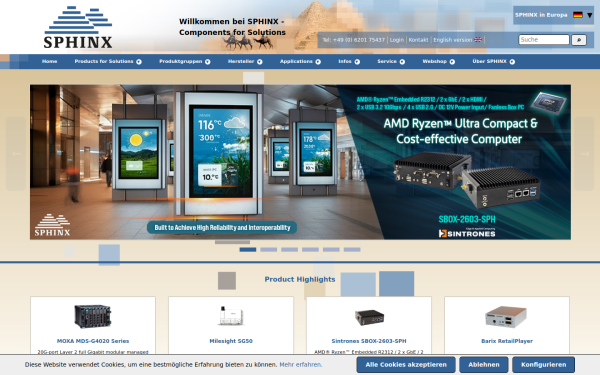Open the Barix RetailPlayer title link
The width and height of the screenshot is (600, 375).
507,341
